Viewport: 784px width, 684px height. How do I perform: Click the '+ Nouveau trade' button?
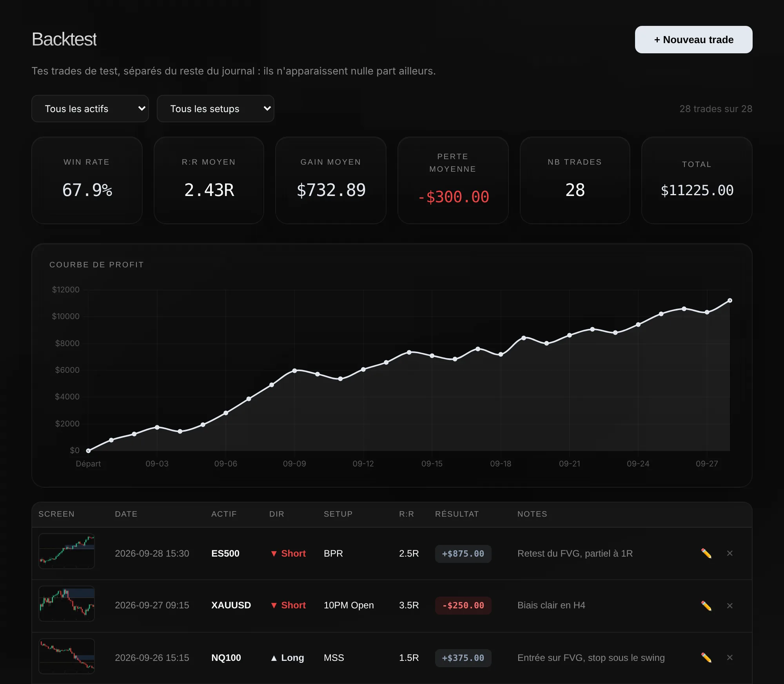click(x=693, y=40)
